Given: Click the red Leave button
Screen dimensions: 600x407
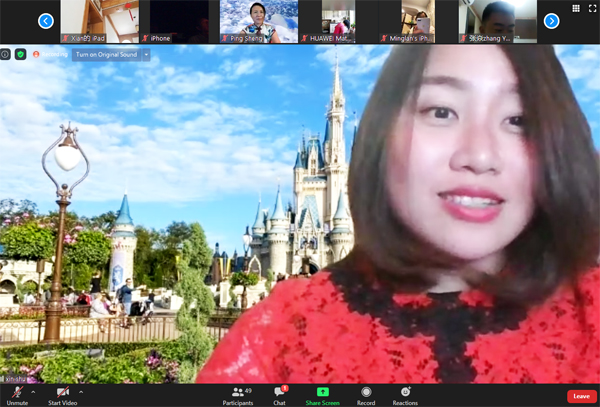Looking at the screenshot, I should pyautogui.click(x=582, y=396).
